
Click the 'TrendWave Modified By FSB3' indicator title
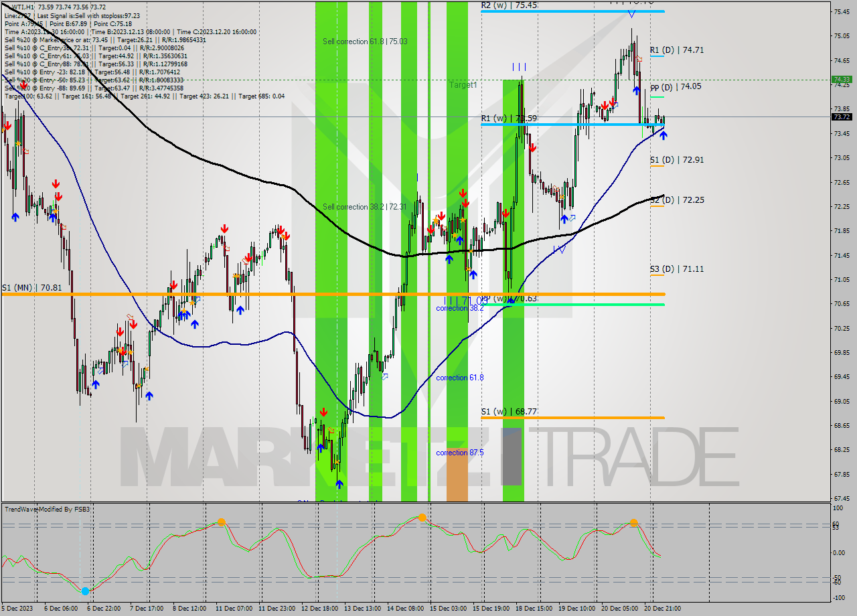pyautogui.click(x=47, y=510)
